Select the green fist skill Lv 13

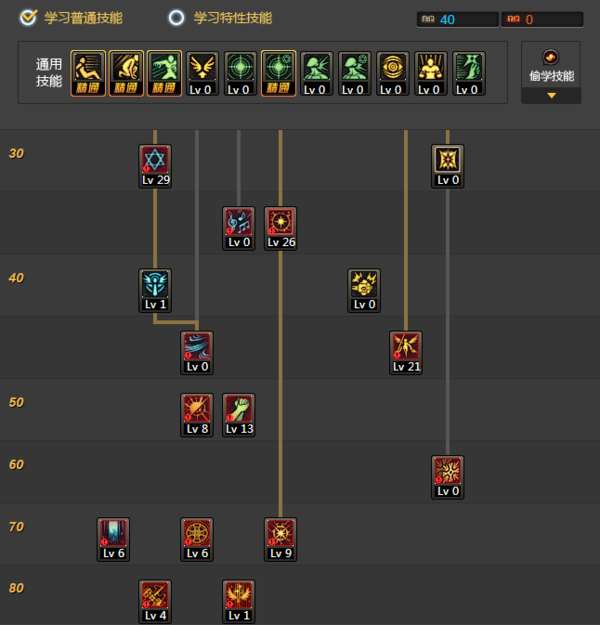coord(238,415)
